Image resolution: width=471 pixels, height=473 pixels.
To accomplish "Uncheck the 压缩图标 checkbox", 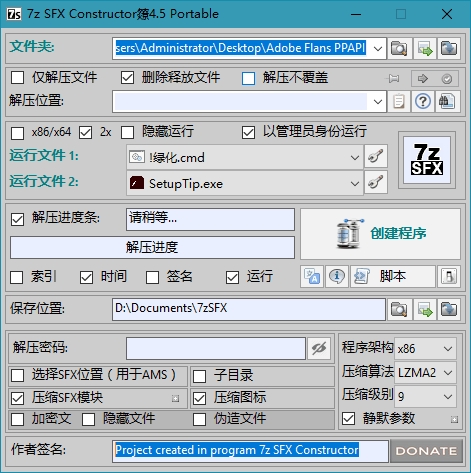I will pyautogui.click(x=199, y=398).
